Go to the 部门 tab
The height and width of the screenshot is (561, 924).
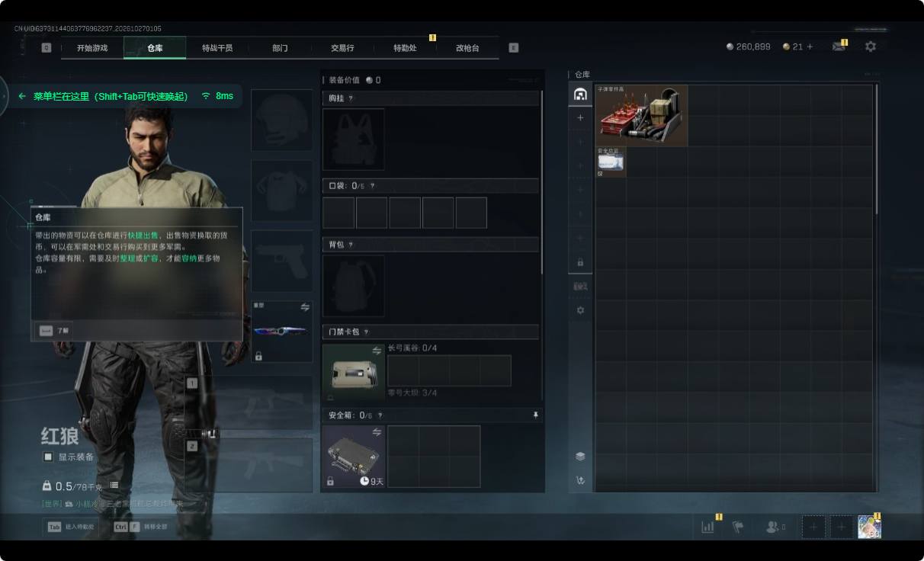coord(280,48)
